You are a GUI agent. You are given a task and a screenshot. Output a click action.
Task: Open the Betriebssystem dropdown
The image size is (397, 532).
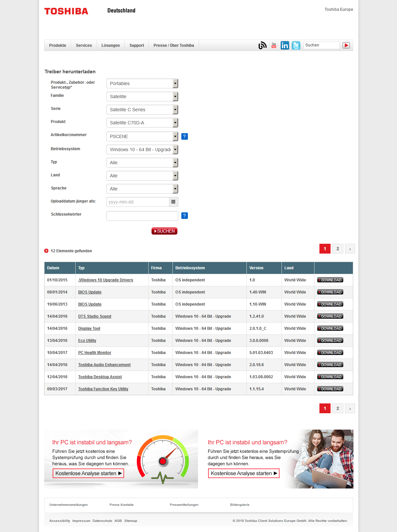click(142, 150)
